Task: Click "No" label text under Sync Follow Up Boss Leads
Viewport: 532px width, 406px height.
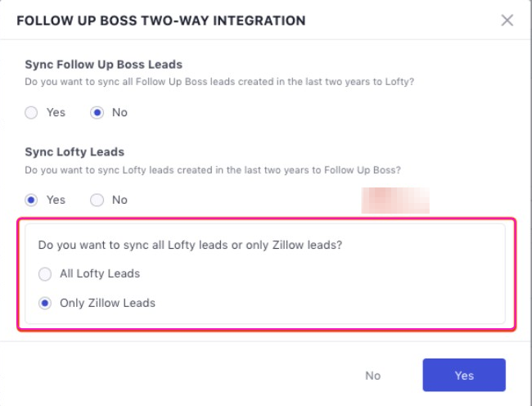Action: [119, 113]
